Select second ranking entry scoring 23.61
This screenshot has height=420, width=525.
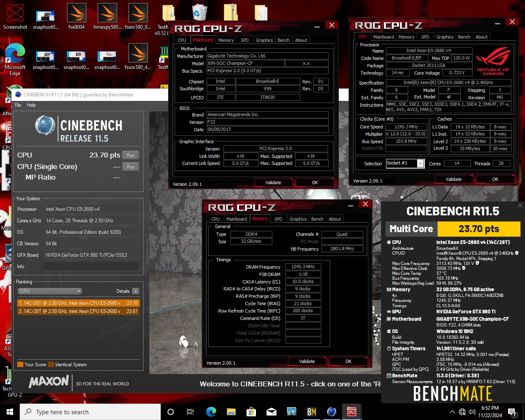point(78,311)
